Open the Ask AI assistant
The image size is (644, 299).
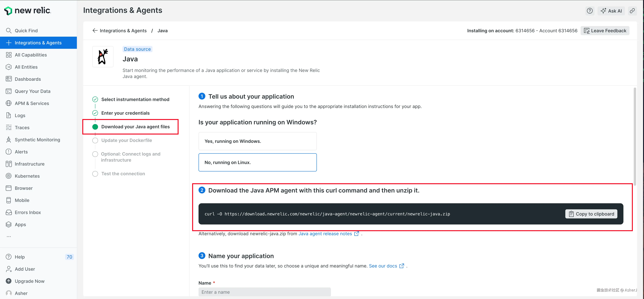pos(611,11)
